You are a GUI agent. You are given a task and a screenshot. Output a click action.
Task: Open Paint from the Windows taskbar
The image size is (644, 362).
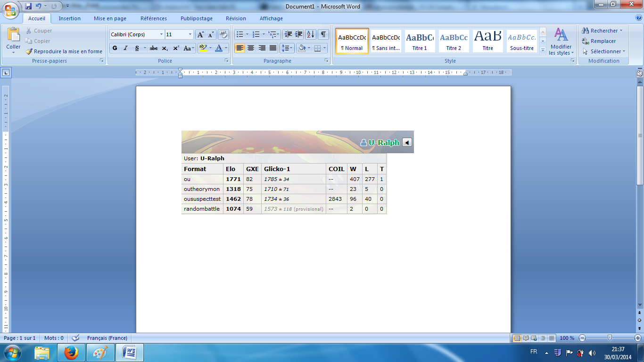(100, 353)
